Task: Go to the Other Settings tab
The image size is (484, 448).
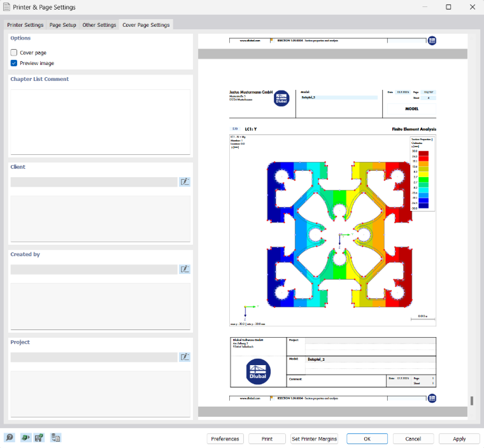Action: point(99,25)
